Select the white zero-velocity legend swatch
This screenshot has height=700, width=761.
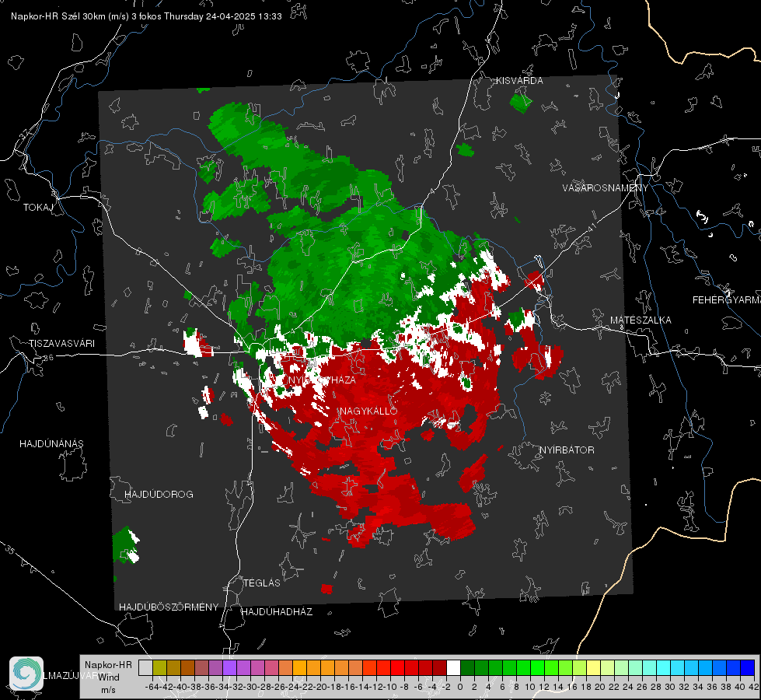[453, 667]
